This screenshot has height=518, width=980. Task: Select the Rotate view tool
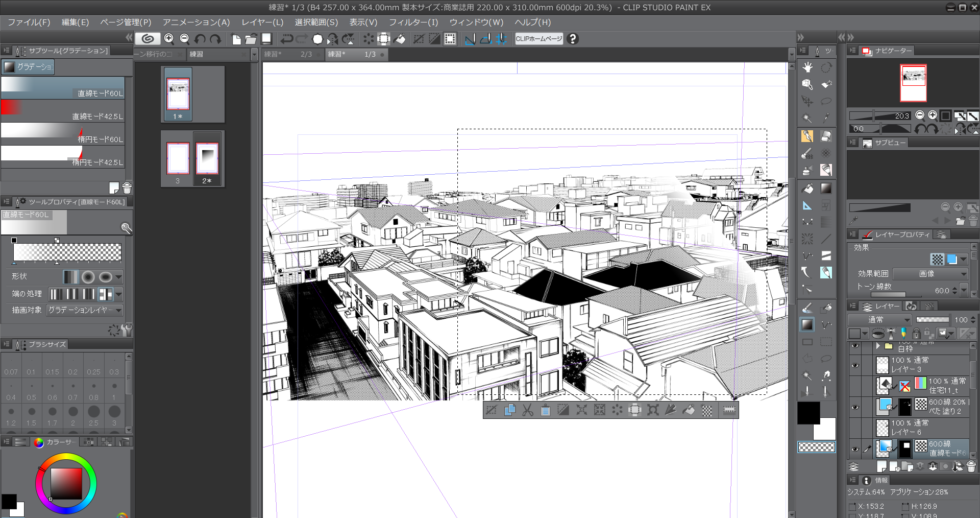826,67
